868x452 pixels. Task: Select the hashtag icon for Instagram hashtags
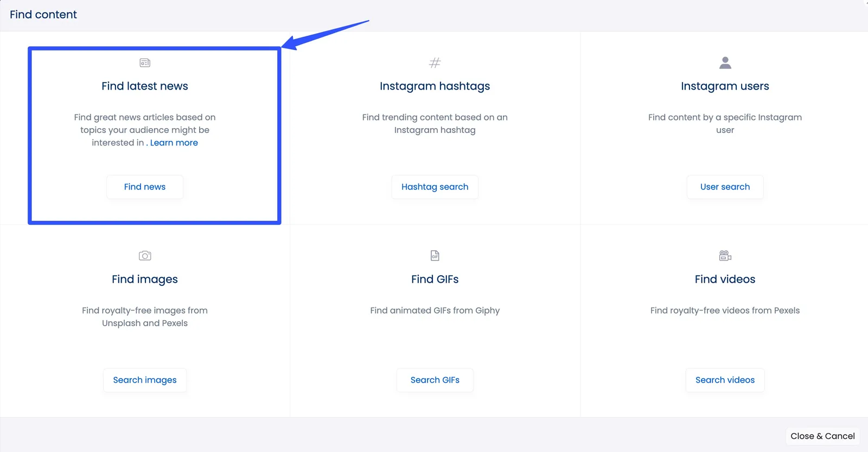[435, 62]
